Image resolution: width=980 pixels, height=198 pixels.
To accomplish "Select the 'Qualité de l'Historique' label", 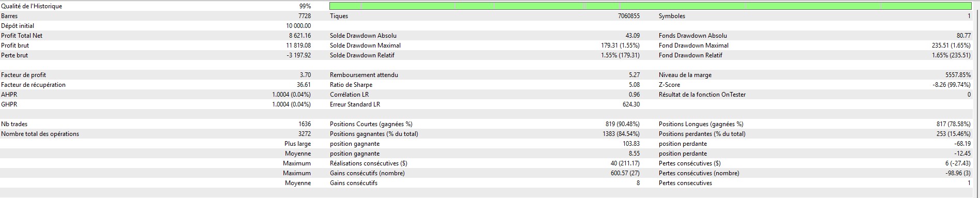I will point(31,6).
